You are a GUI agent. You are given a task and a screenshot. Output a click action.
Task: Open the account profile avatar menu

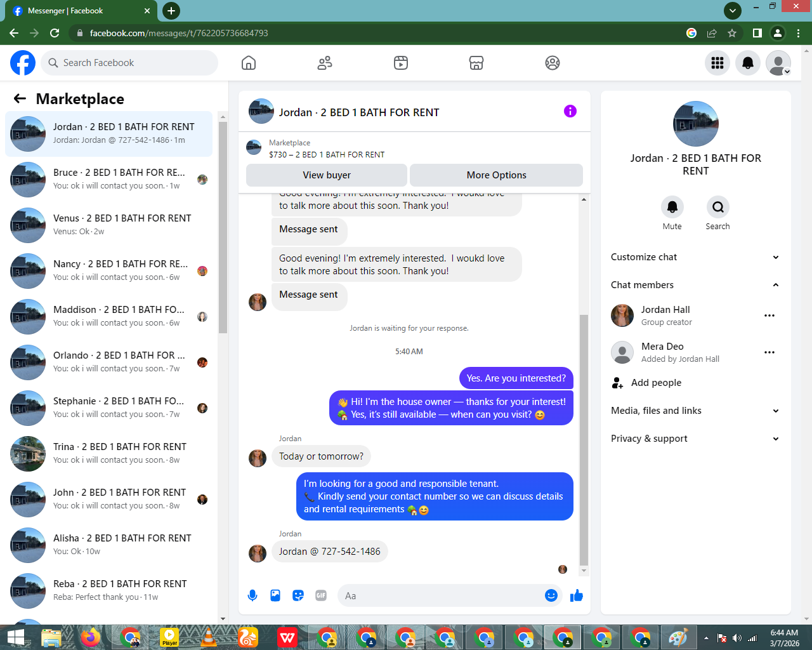point(778,63)
